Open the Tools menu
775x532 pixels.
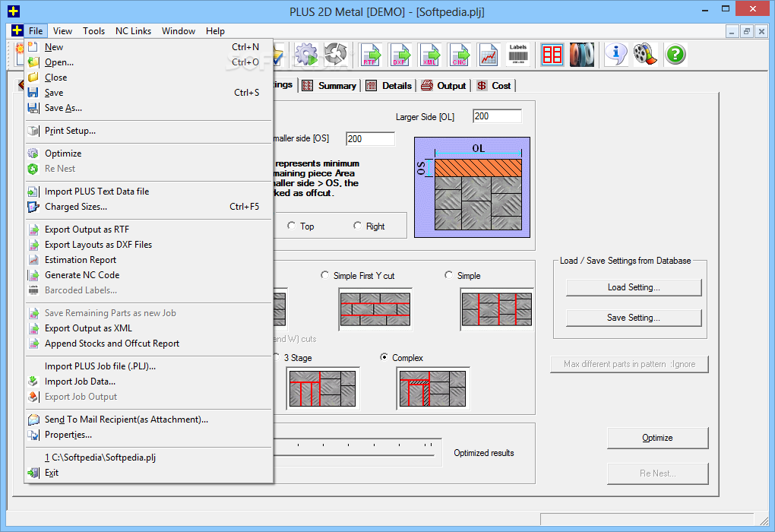(x=94, y=30)
